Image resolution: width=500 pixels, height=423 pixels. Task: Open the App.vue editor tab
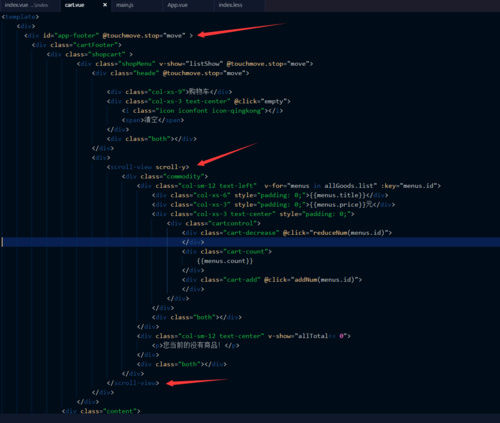pyautogui.click(x=177, y=5)
